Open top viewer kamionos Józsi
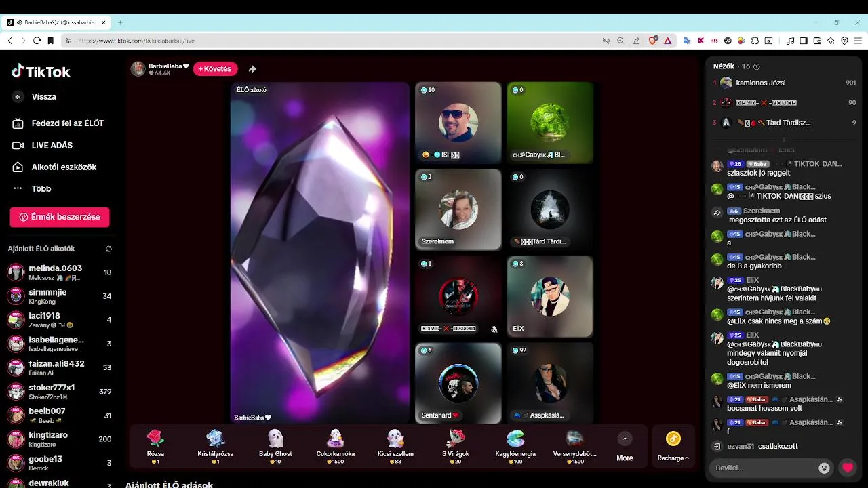Screen dimensions: 868x488 coord(784,83)
